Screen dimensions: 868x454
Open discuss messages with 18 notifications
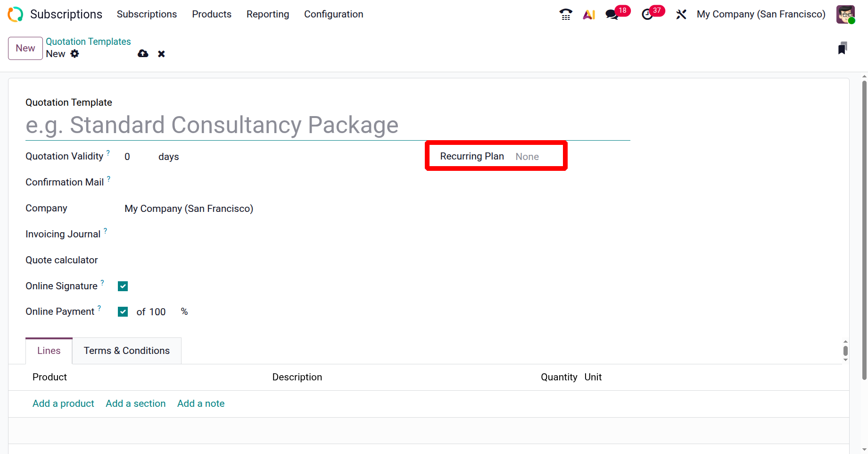tap(612, 15)
